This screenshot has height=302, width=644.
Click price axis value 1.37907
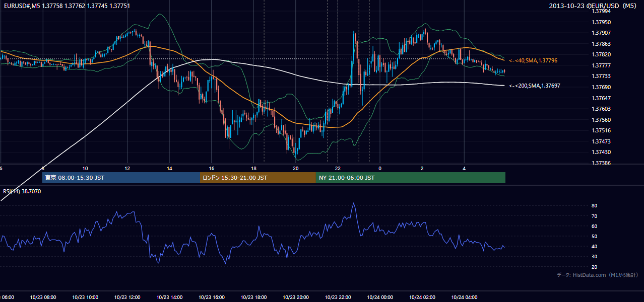(x=601, y=33)
